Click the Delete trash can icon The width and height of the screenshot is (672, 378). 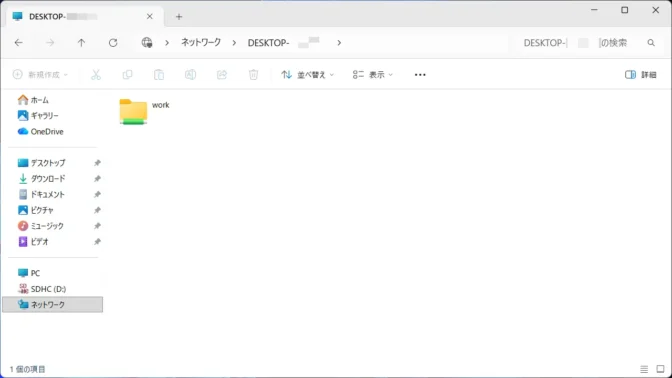pos(253,75)
